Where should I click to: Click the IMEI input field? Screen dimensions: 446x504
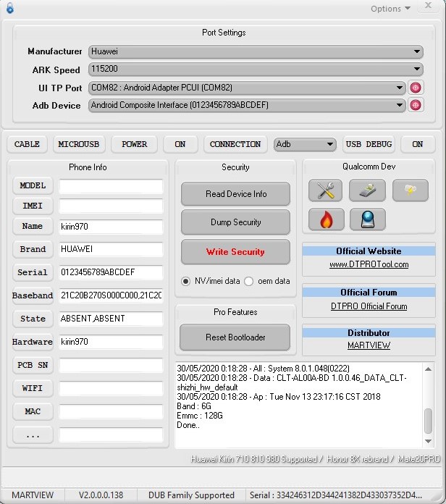tap(111, 206)
